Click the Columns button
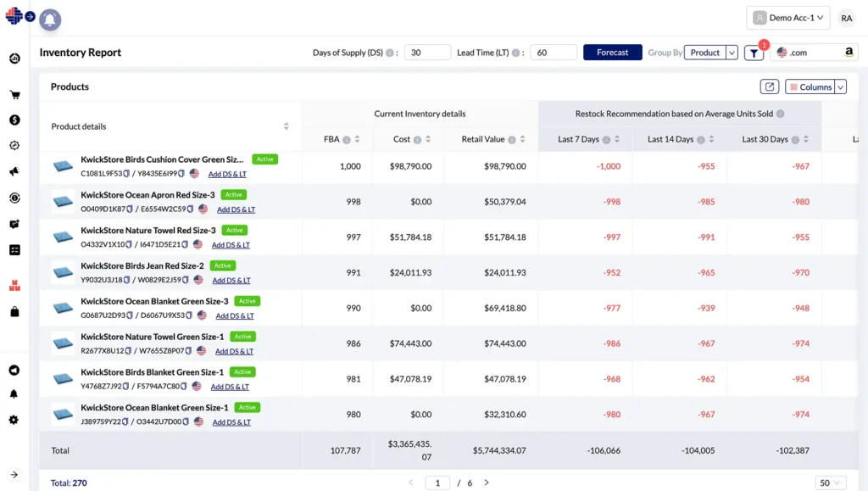 (810, 86)
